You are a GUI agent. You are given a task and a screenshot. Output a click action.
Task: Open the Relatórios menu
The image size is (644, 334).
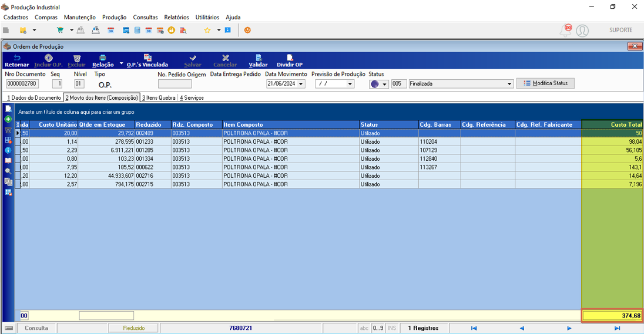pyautogui.click(x=177, y=17)
